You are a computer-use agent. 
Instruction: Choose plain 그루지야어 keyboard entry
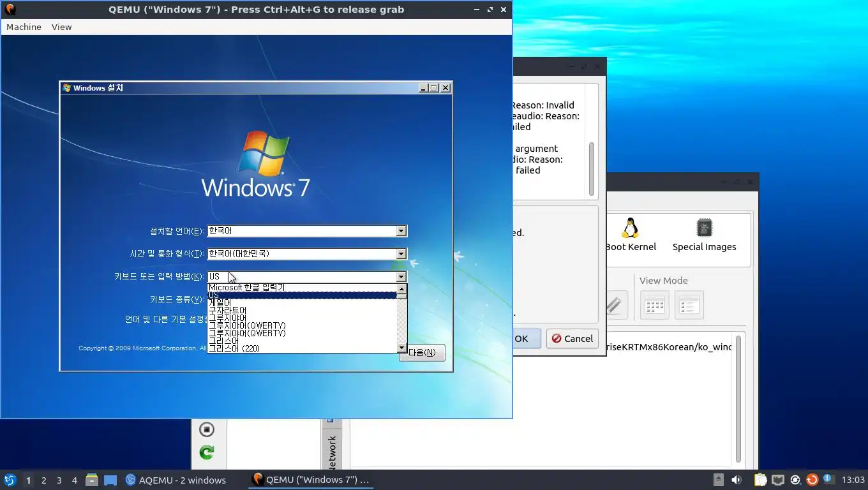[x=302, y=318]
